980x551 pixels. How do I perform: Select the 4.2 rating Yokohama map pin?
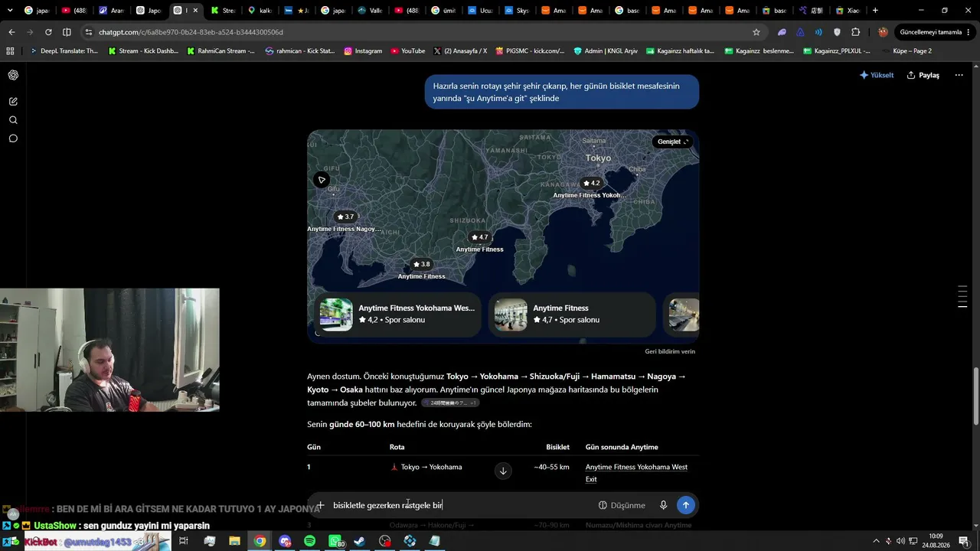click(590, 183)
